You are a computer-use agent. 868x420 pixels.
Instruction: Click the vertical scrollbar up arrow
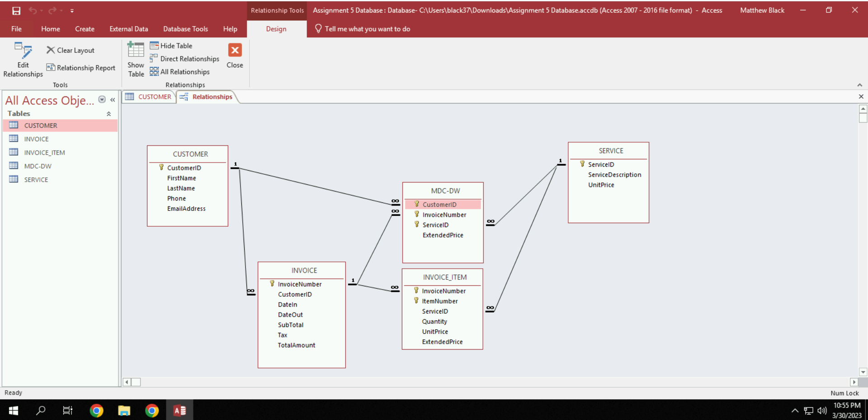(x=863, y=109)
